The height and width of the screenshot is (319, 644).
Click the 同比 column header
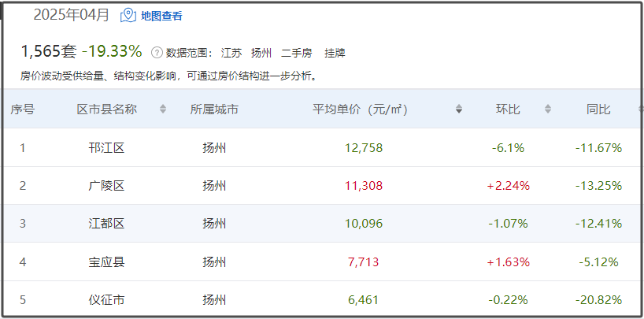(x=598, y=109)
